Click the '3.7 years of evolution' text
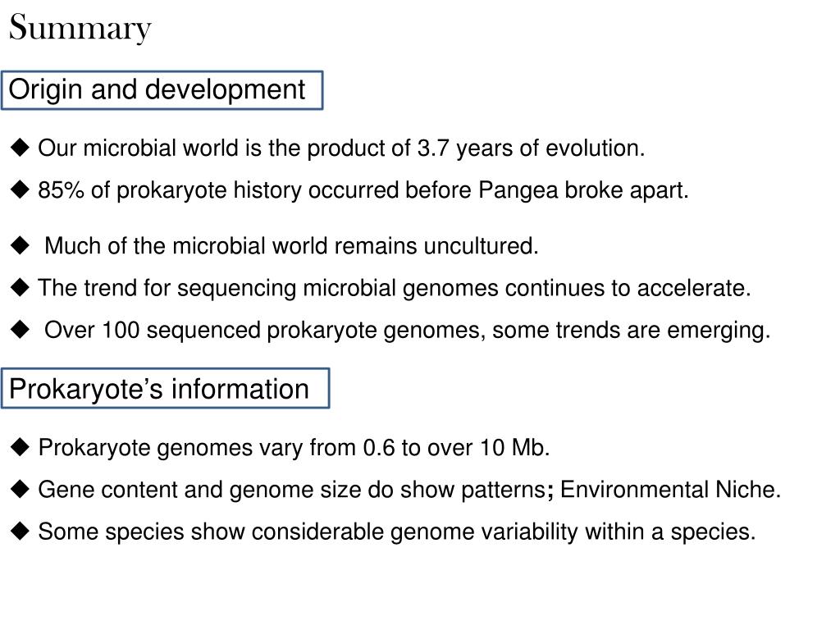 coord(531,148)
